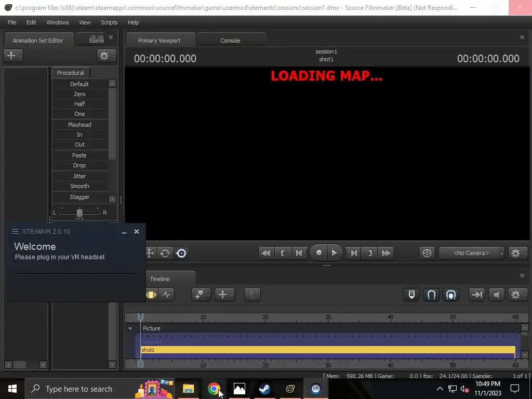The width and height of the screenshot is (532, 399).
Task: Collapse the Picture track expander
Action: click(x=130, y=328)
